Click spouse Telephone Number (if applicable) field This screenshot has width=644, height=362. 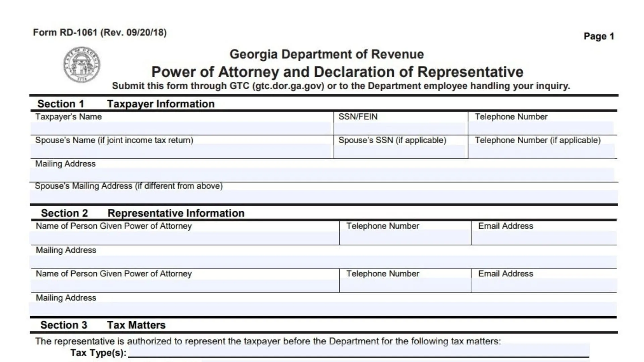[541, 151]
